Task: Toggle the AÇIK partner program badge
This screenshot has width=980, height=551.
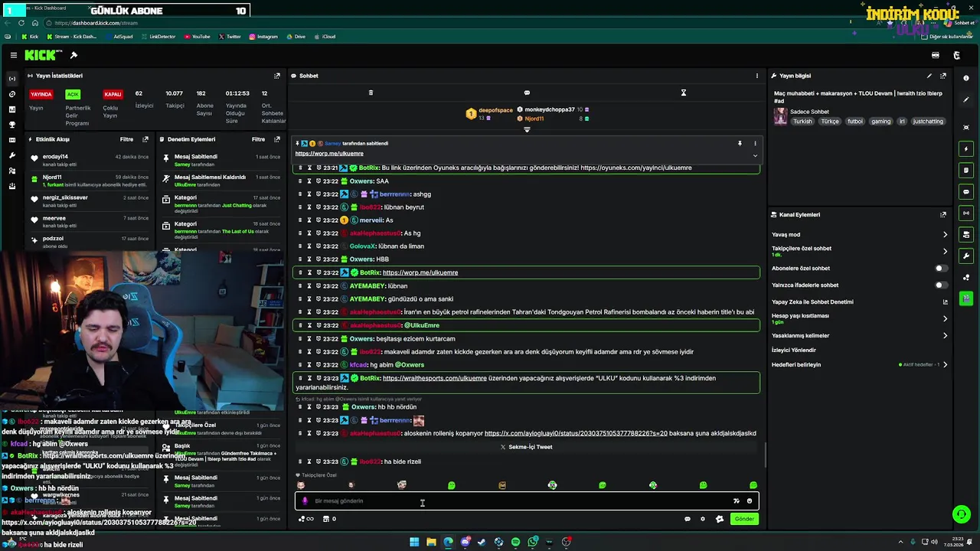Action: (x=73, y=94)
